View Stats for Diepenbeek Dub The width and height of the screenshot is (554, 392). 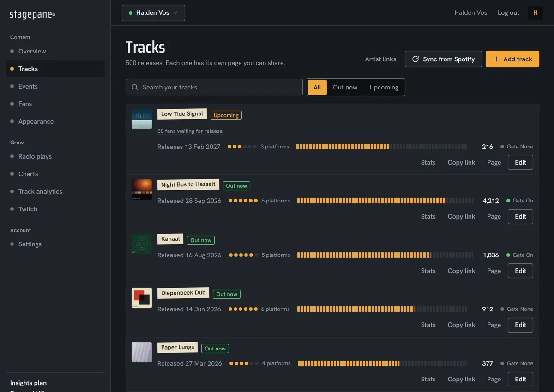(x=428, y=325)
